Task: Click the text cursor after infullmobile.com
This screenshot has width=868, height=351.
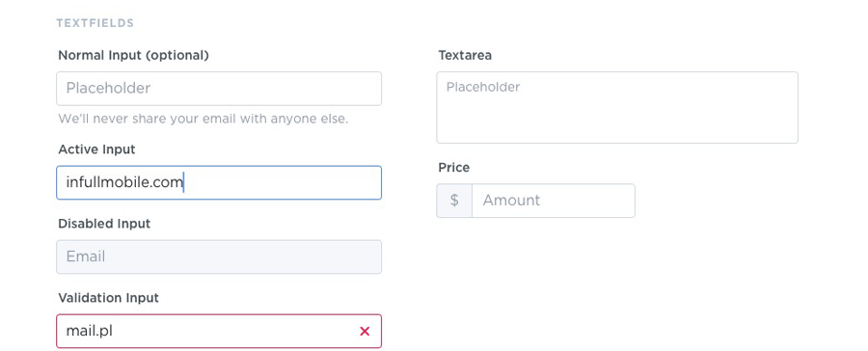Action: [x=183, y=182]
